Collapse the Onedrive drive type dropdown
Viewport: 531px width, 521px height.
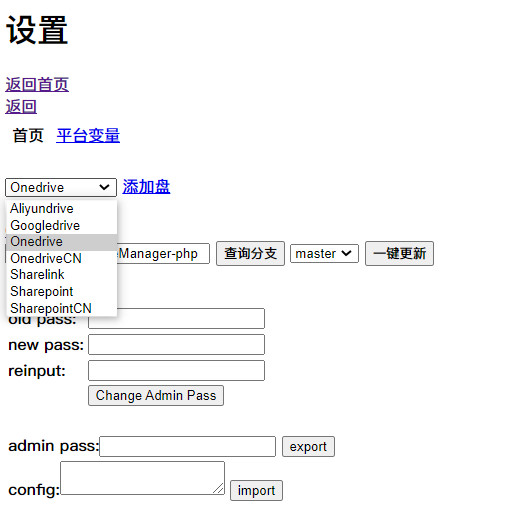[61, 187]
